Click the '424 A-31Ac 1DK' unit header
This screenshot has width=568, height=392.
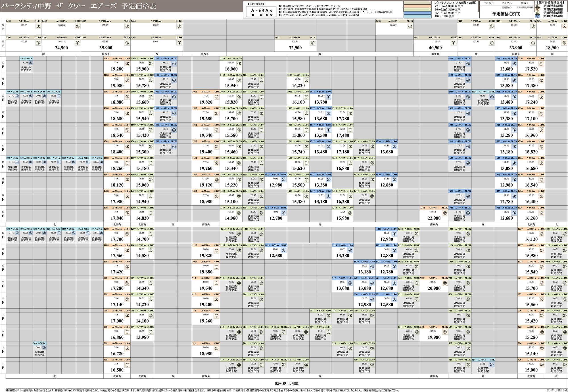(483, 360)
